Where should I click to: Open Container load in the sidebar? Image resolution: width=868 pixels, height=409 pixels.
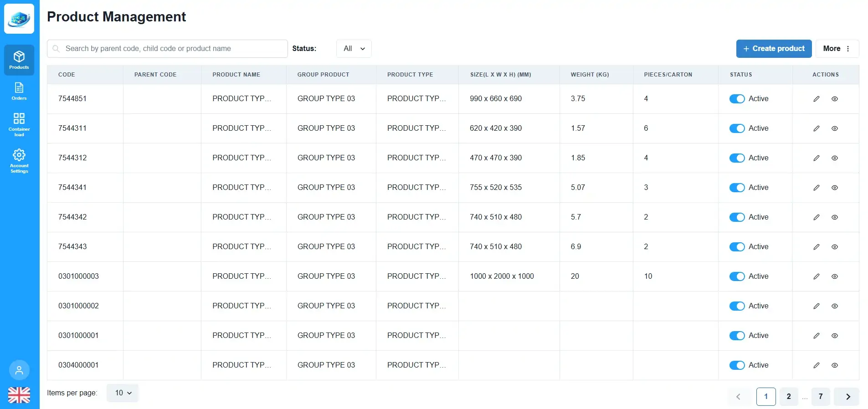[x=19, y=124]
